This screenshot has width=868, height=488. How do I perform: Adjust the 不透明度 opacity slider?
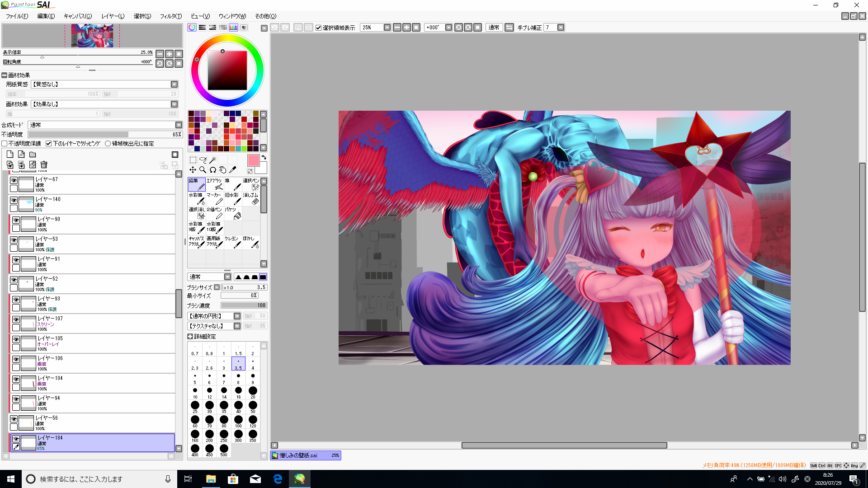(x=105, y=135)
